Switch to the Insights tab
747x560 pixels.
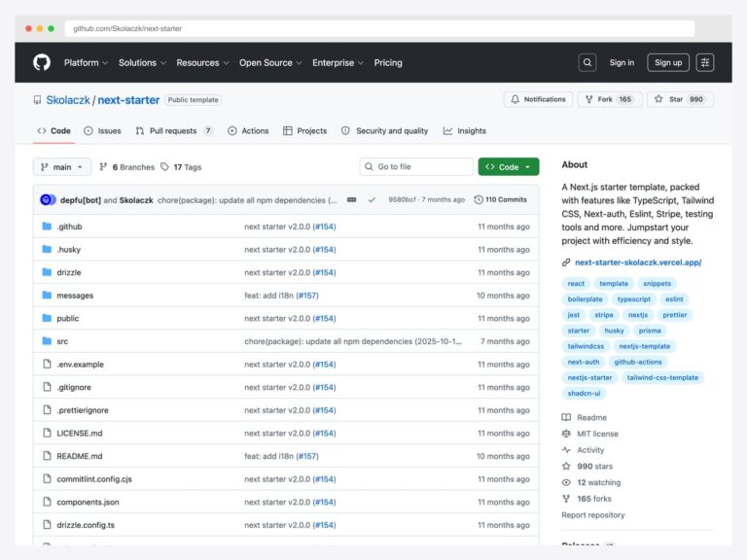click(465, 130)
